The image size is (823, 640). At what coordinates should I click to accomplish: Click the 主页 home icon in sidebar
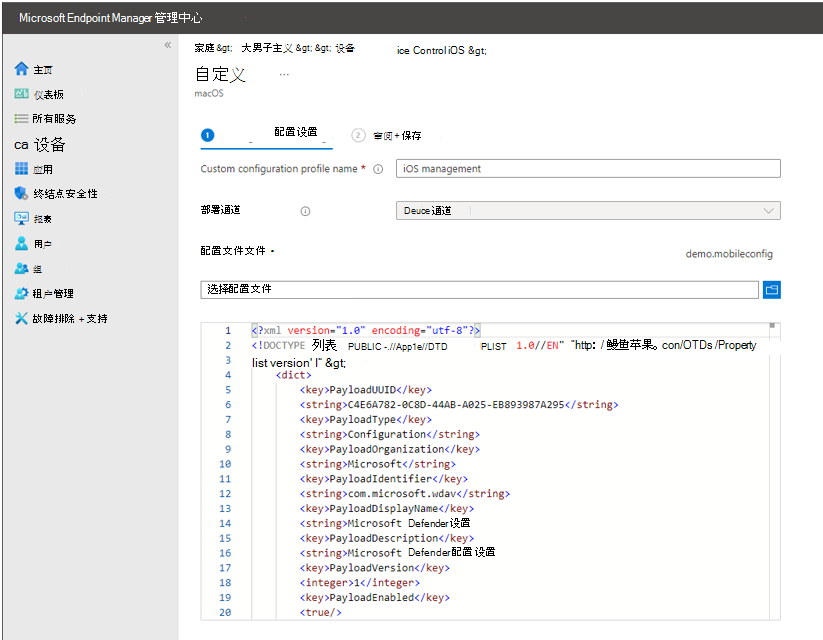tap(21, 69)
